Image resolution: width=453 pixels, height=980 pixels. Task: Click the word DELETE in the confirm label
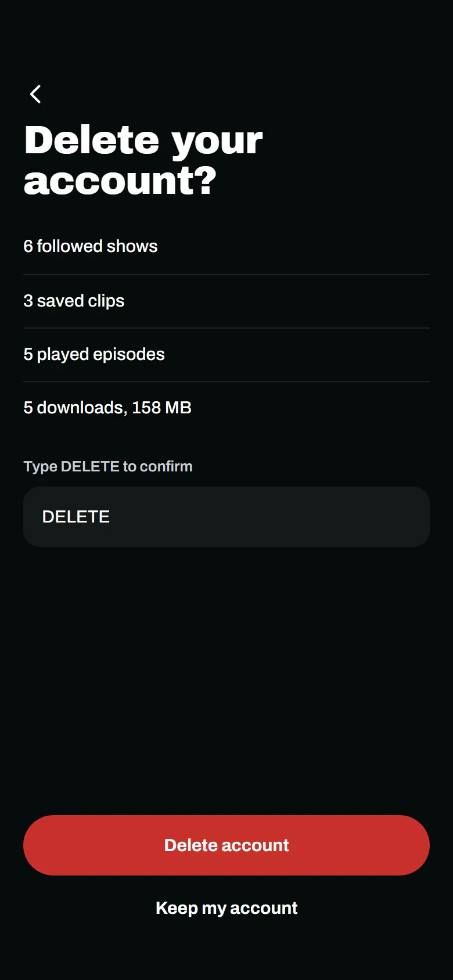click(x=90, y=466)
